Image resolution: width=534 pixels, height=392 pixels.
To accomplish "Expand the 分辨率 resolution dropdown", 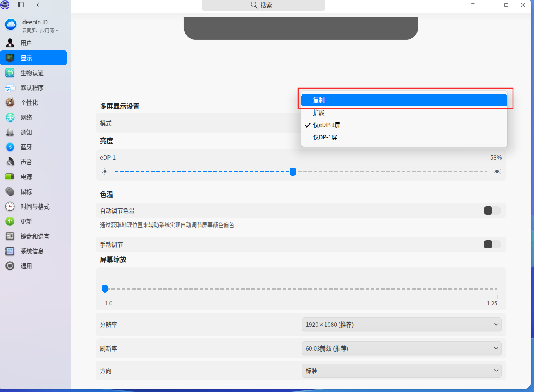I will 401,324.
